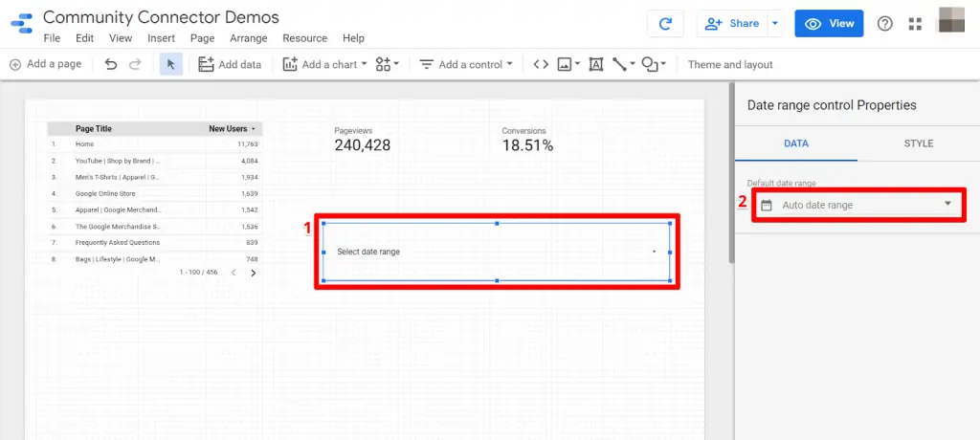
Task: Click the URL embed code icon
Action: coord(541,64)
